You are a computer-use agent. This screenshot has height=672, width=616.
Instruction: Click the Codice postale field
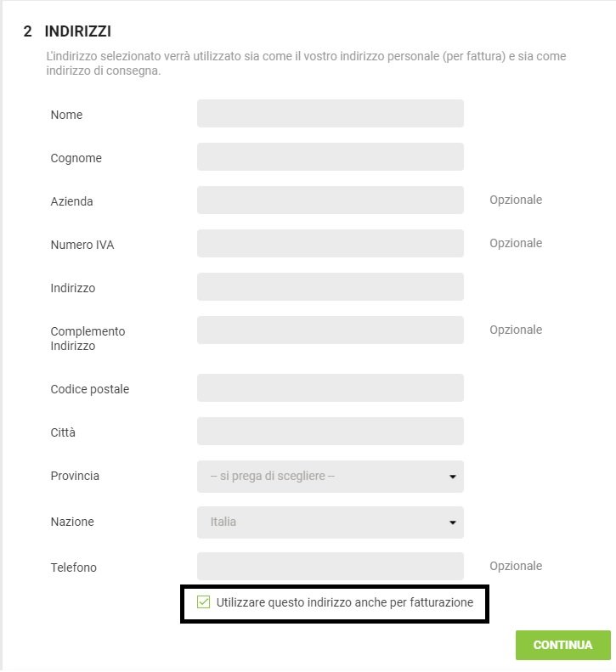(x=330, y=388)
